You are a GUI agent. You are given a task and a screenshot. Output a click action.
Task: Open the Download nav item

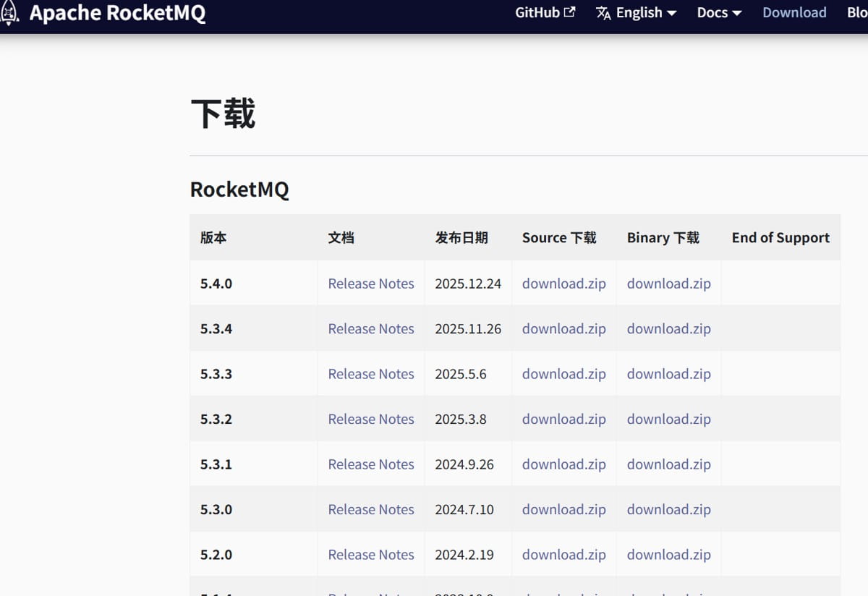(x=794, y=13)
